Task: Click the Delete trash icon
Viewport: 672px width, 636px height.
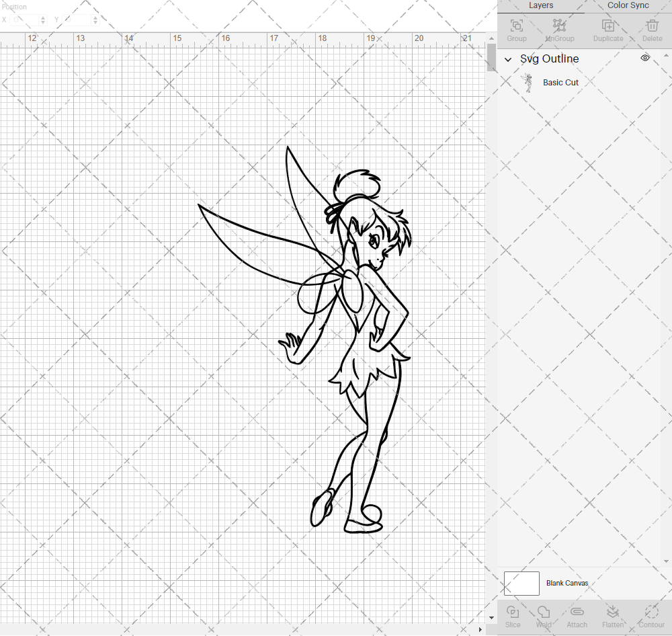Action: (653, 26)
